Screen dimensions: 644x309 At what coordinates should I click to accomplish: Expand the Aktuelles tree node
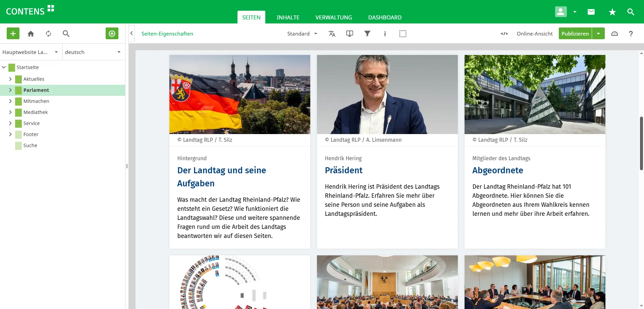point(10,79)
